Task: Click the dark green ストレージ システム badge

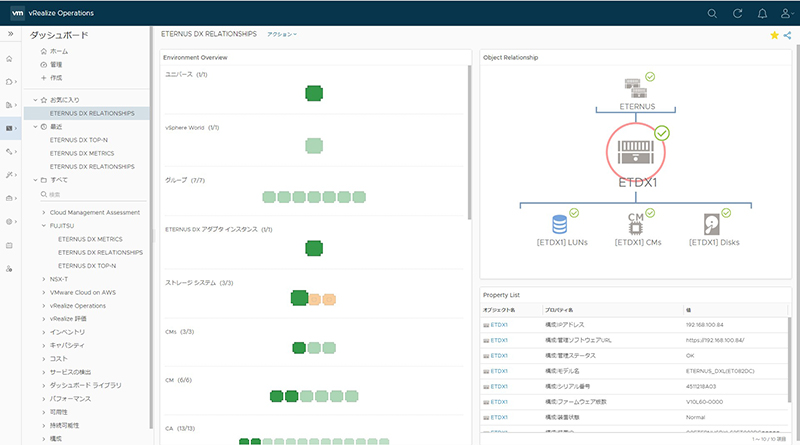Action: point(299,298)
